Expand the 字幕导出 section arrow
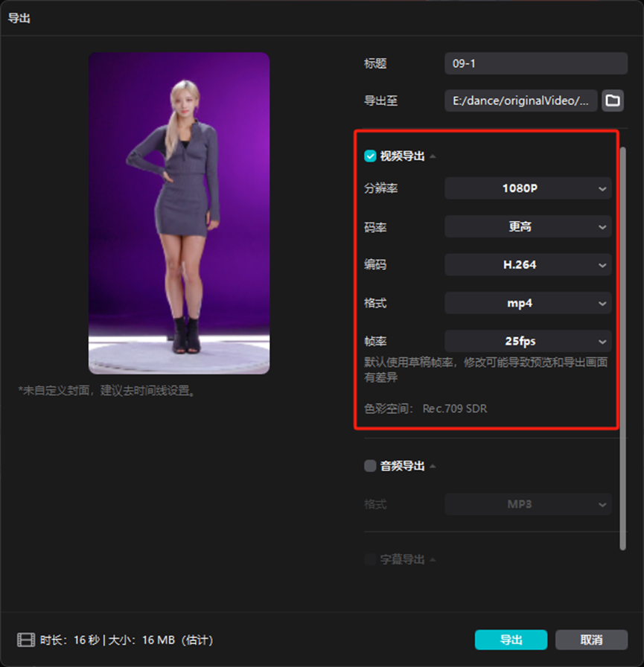Image resolution: width=644 pixels, height=667 pixels. [x=433, y=559]
